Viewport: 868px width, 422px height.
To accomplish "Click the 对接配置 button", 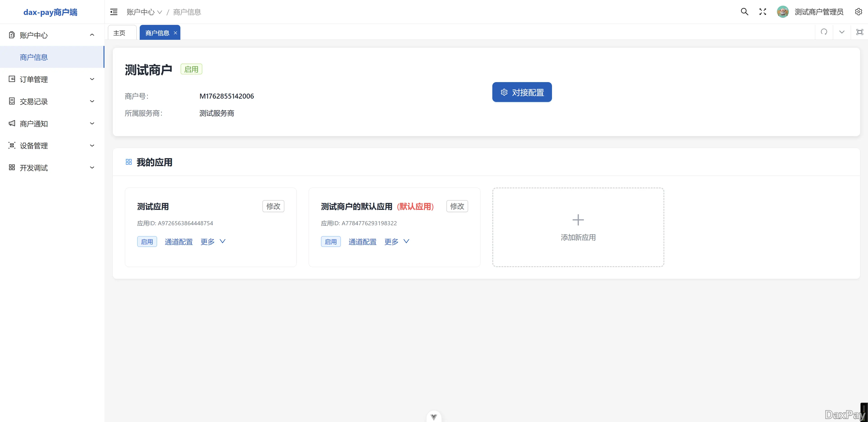I will [x=522, y=92].
